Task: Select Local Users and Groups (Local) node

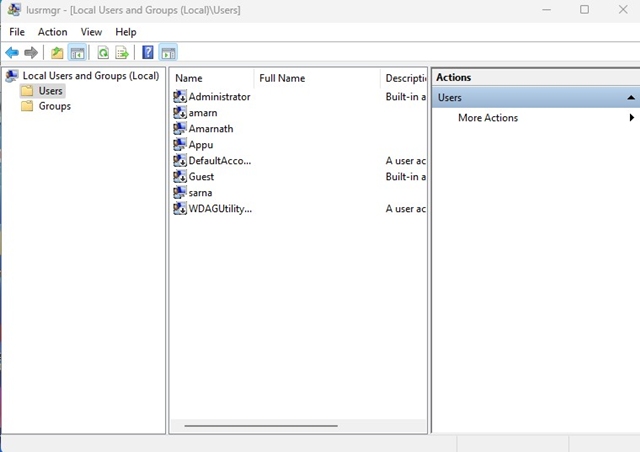Action: (x=91, y=76)
